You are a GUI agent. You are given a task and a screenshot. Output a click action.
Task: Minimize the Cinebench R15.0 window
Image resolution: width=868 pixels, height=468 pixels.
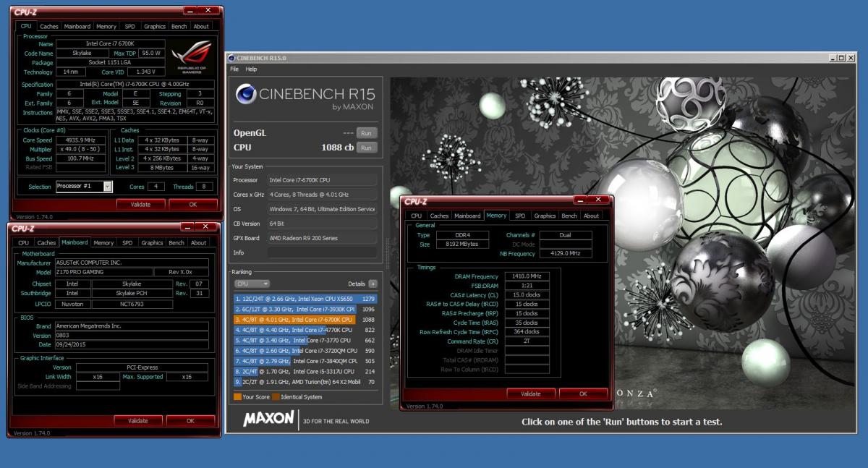pos(834,58)
